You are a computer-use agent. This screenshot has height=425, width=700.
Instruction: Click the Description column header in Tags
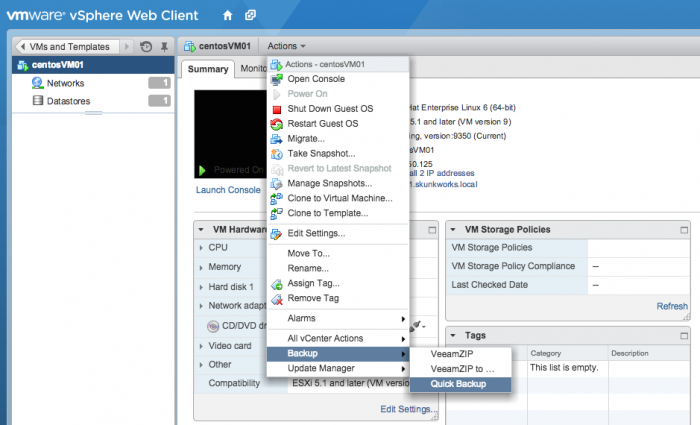pyautogui.click(x=649, y=353)
